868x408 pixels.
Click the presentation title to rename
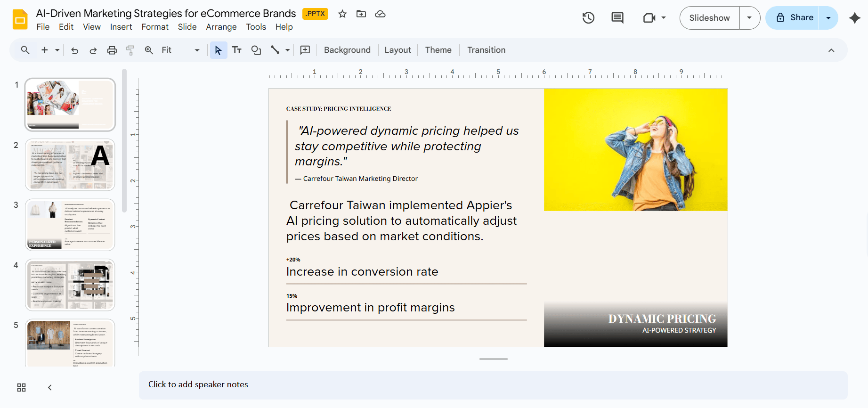[166, 14]
